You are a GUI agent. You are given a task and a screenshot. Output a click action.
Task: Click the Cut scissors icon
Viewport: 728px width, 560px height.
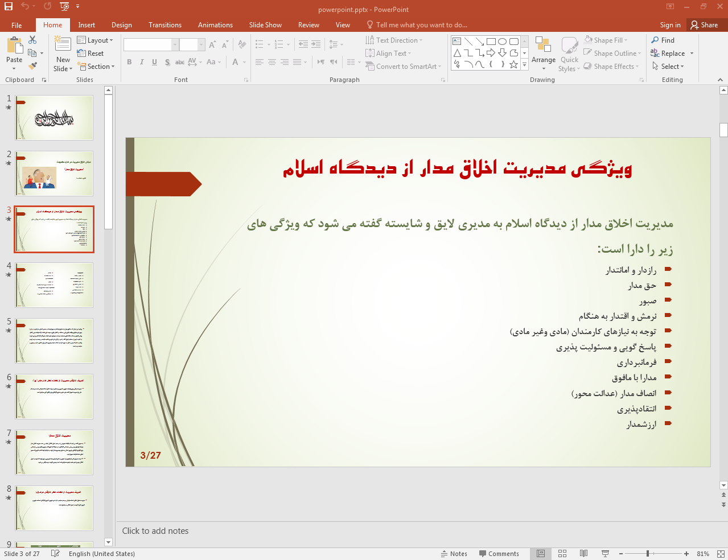[x=32, y=40]
